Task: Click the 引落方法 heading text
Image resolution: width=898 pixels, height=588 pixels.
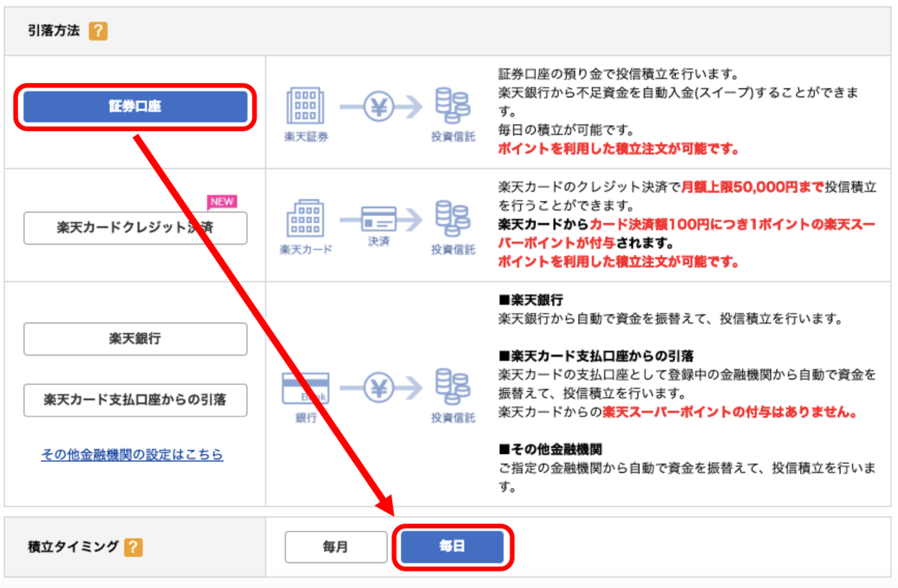Action: click(x=53, y=32)
